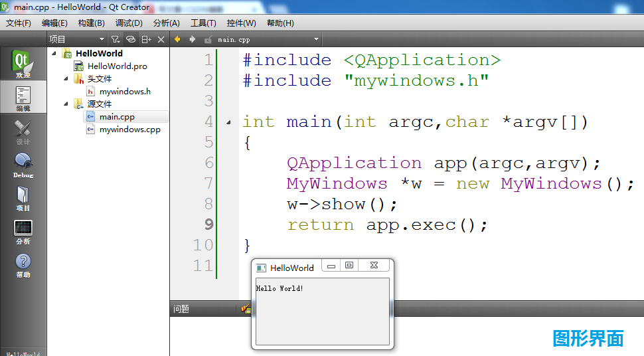This screenshot has height=356, width=644.
Task: Toggle synchronize with editor link icon
Action: [x=131, y=39]
